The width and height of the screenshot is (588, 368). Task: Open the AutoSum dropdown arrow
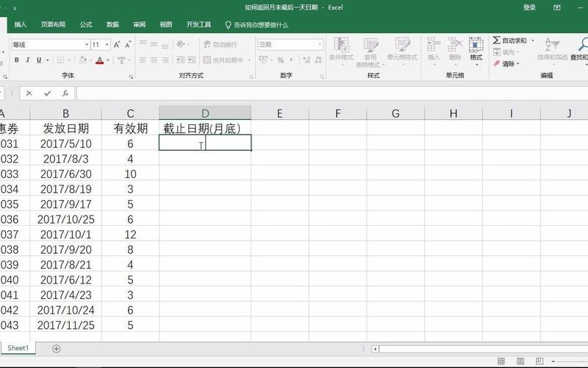click(532, 40)
